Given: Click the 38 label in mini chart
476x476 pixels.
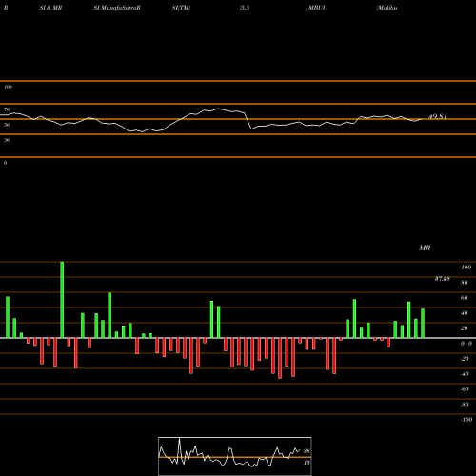Looking at the screenshot, I should 307,451.
